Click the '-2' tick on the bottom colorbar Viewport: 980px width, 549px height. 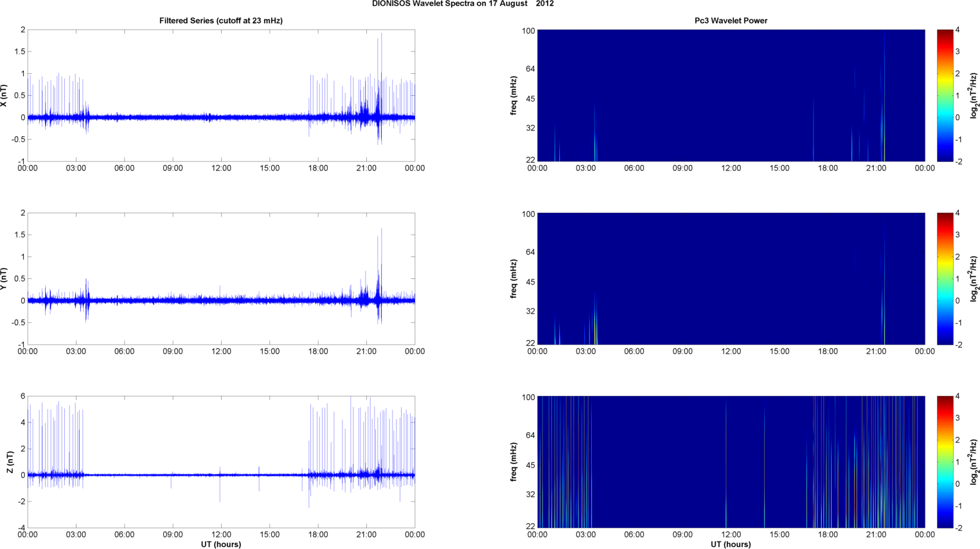tap(959, 528)
